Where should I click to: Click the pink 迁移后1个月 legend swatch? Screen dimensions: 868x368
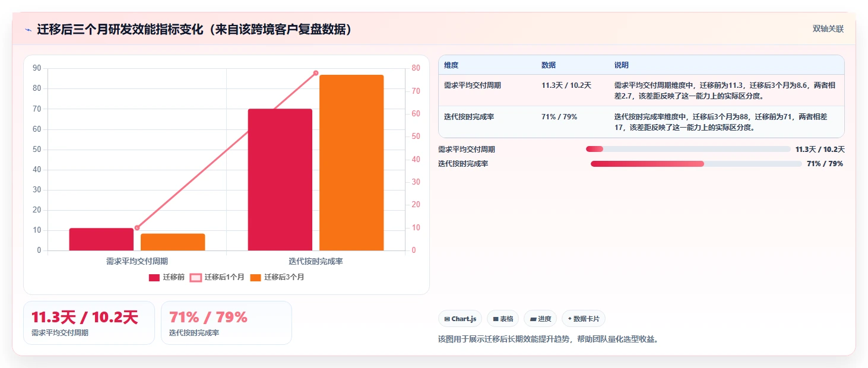point(195,277)
